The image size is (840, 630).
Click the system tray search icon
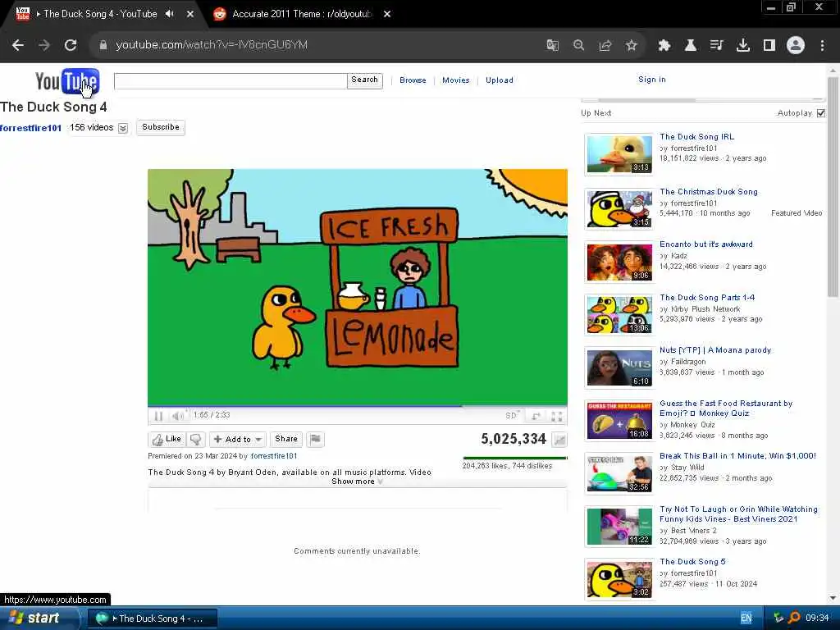pos(794,619)
